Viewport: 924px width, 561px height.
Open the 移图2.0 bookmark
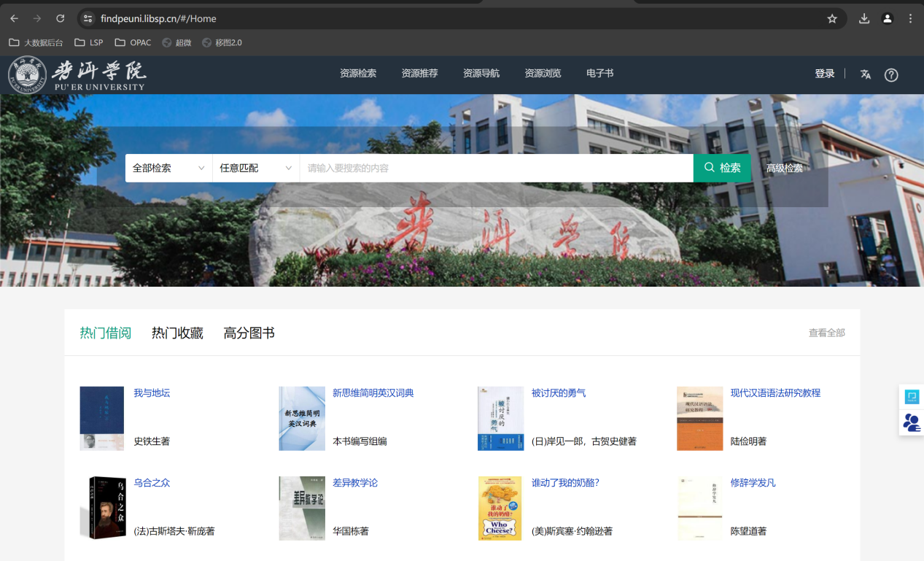tap(222, 42)
